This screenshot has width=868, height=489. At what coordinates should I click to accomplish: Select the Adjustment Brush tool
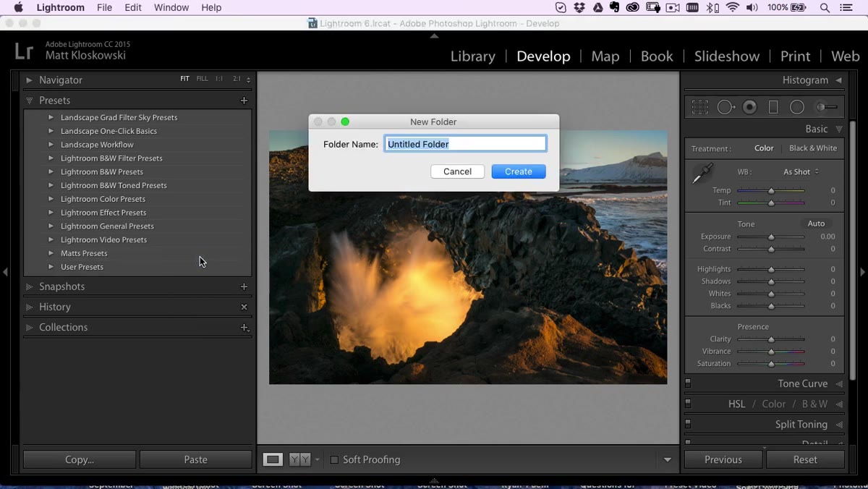(826, 107)
